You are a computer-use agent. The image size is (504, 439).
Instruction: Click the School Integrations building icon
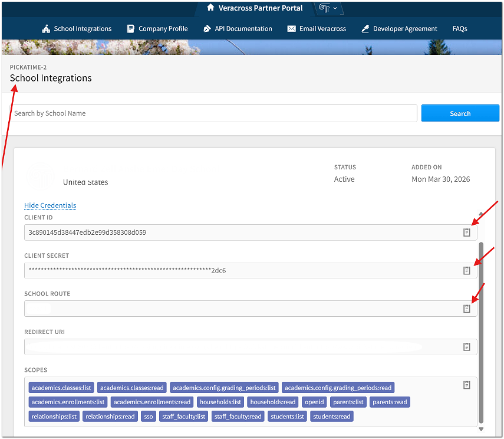pyautogui.click(x=46, y=29)
